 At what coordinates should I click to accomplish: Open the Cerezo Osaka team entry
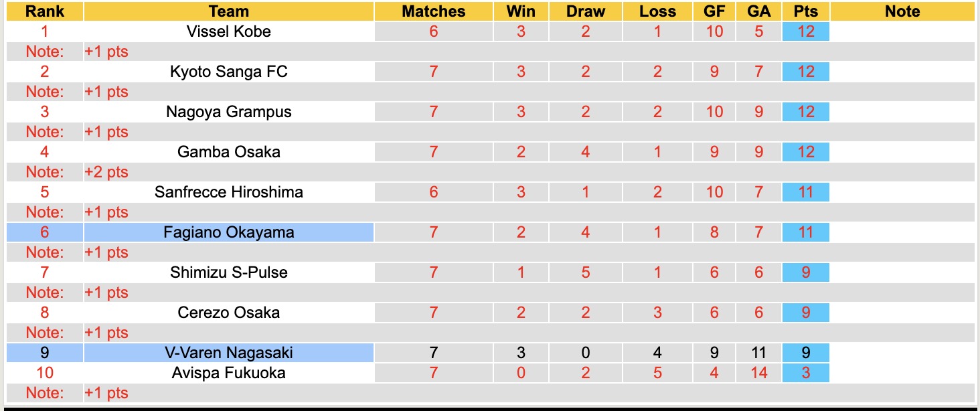[x=229, y=313]
